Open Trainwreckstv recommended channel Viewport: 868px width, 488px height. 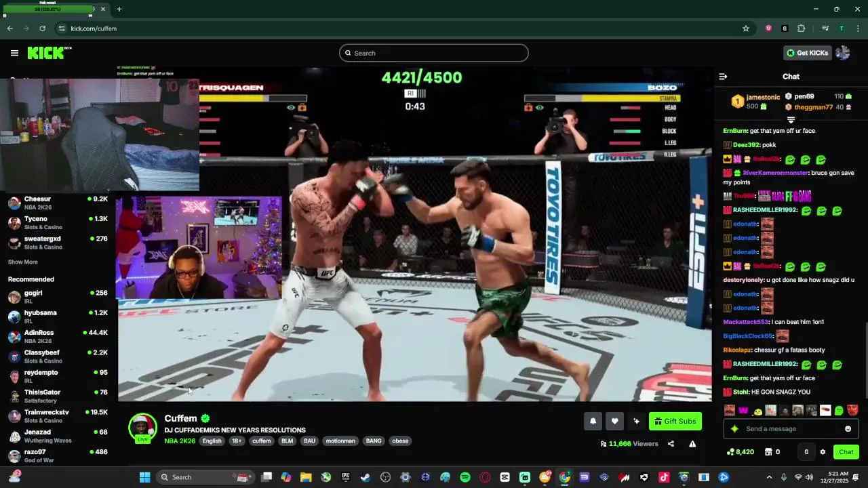pyautogui.click(x=58, y=416)
